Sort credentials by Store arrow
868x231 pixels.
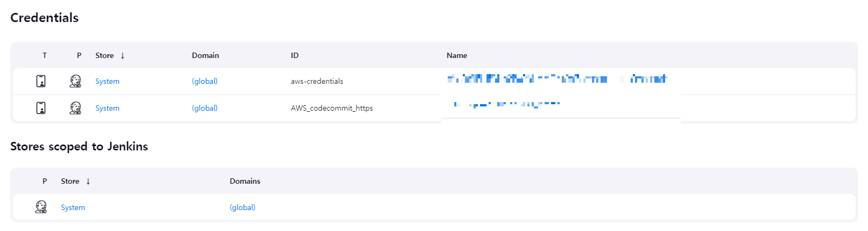123,55
